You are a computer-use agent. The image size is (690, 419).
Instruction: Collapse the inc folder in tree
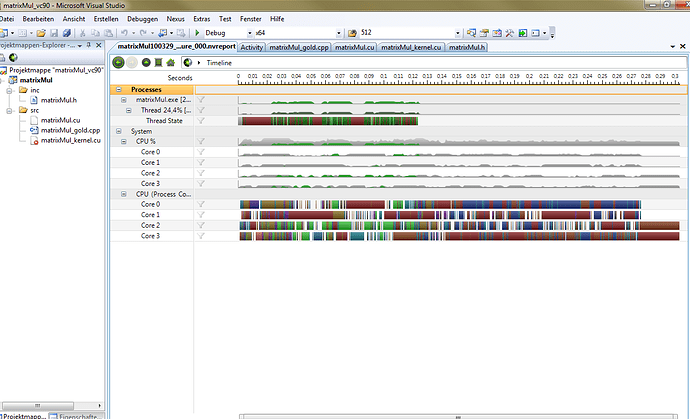click(9, 90)
